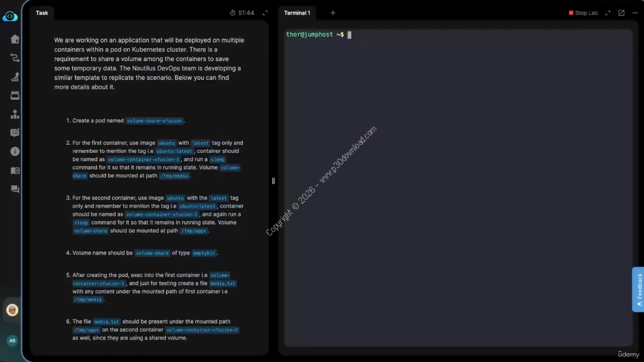The width and height of the screenshot is (644, 362).
Task: Open the chat bubbles icon in sidebar
Action: click(15, 189)
